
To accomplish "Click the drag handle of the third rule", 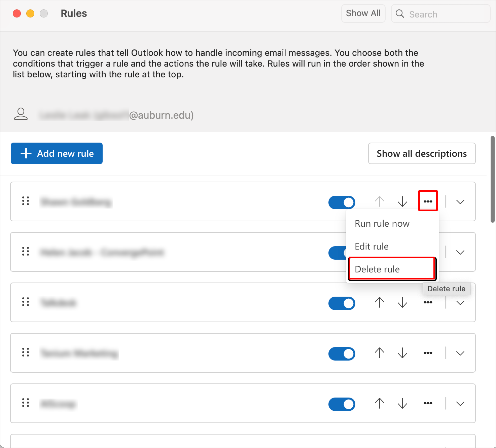I will (x=25, y=302).
